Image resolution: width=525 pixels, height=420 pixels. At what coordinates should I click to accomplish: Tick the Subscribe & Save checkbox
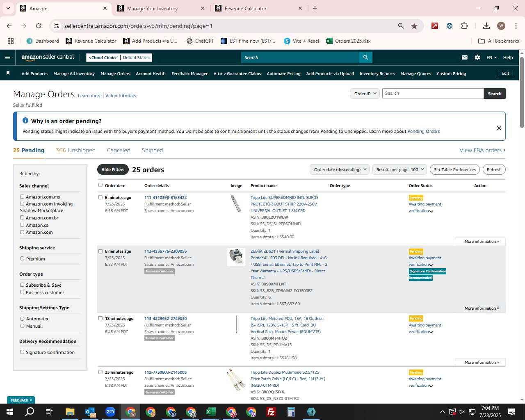[22, 285]
